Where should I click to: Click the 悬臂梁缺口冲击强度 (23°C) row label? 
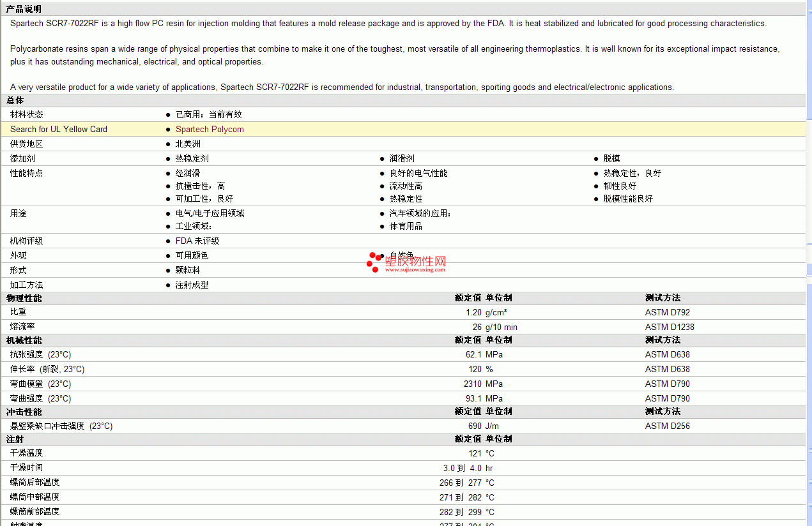coord(61,426)
